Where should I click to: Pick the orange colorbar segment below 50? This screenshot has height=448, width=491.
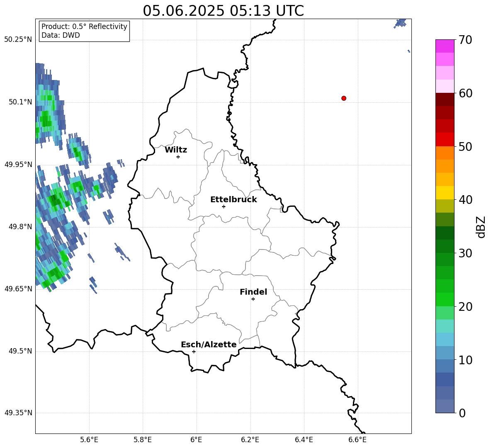coord(445,153)
